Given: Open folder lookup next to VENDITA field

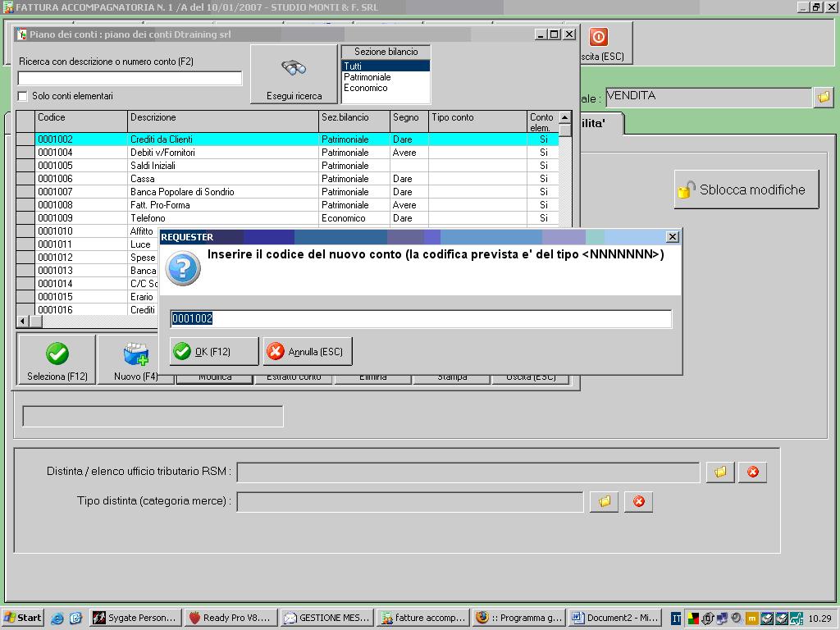Looking at the screenshot, I should (x=824, y=97).
